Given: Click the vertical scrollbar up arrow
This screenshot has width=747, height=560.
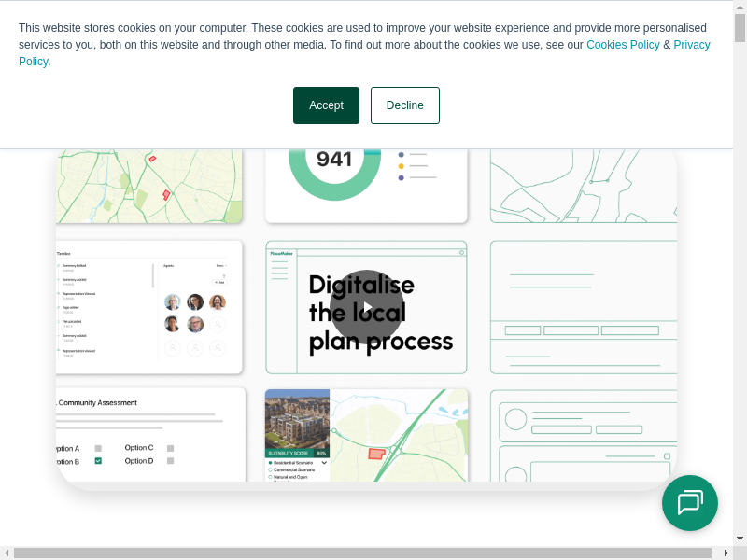Looking at the screenshot, I should [x=740, y=7].
